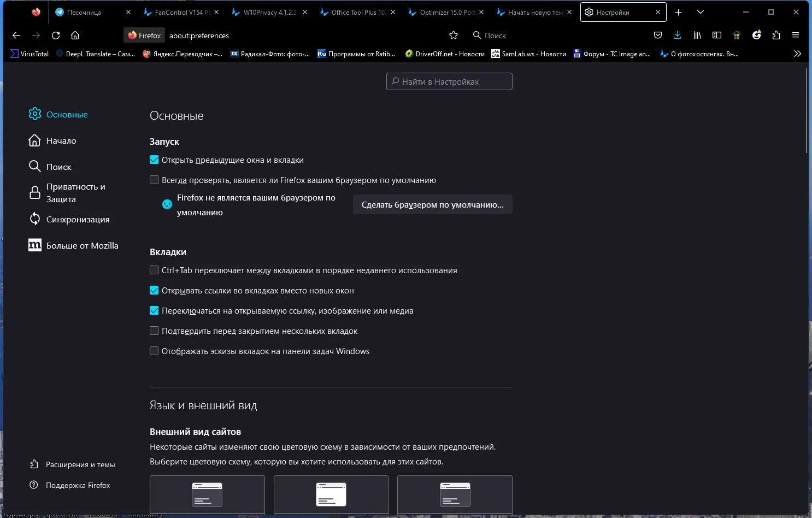Viewport: 812px width, 518px height.
Task: Focus the Найти в Настройках field
Action: pyautogui.click(x=449, y=81)
